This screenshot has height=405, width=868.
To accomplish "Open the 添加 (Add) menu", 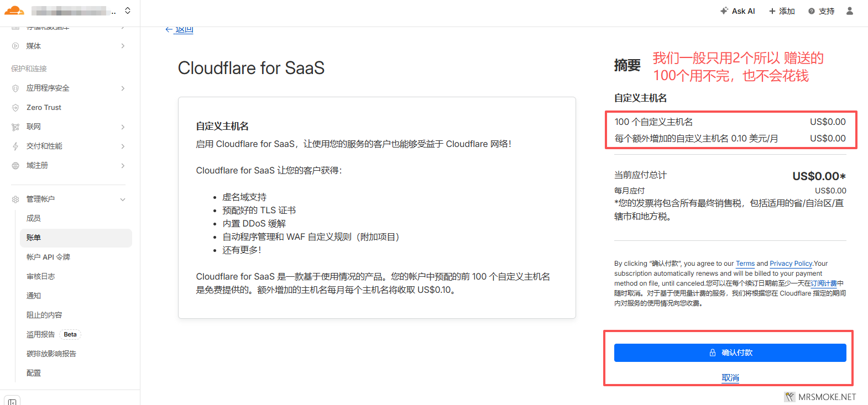I will pyautogui.click(x=782, y=11).
